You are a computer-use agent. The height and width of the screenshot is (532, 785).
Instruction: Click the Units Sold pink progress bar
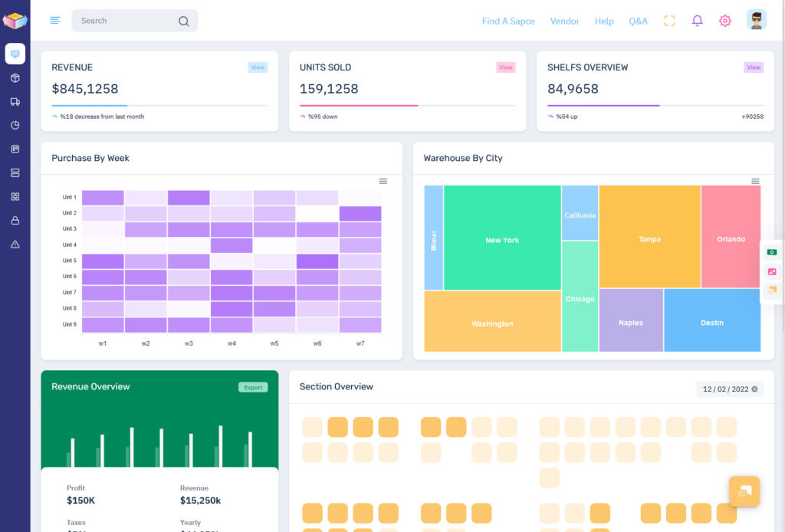[359, 106]
